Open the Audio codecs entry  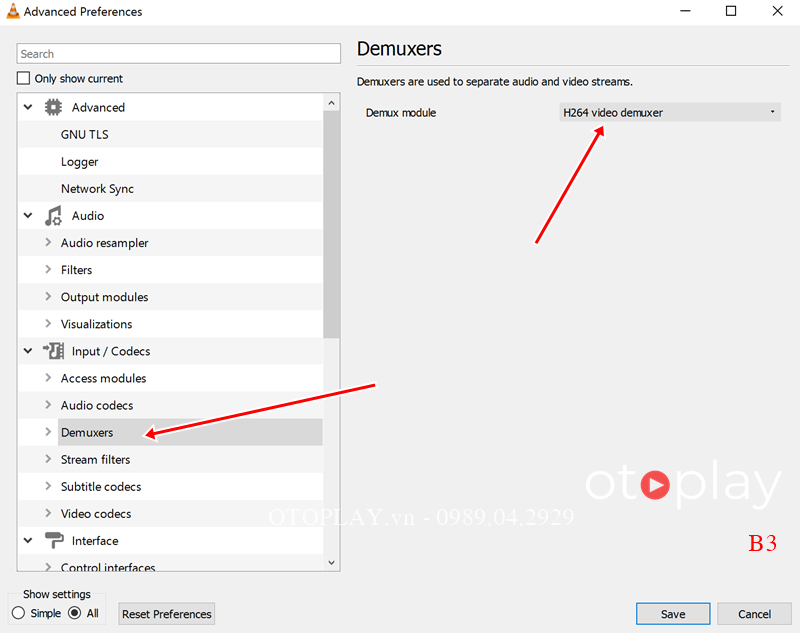click(97, 405)
